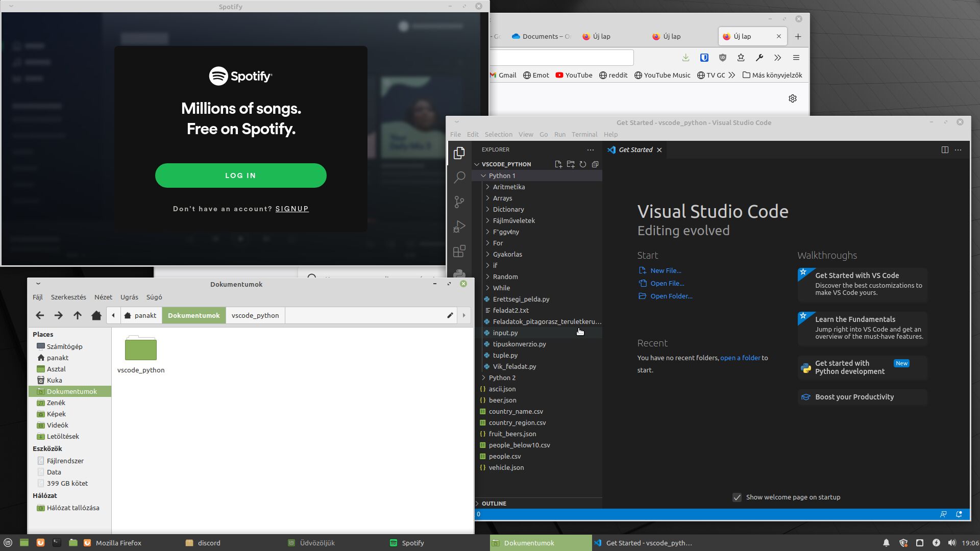Toggle location entry pencil in file manager
980x551 pixels.
coord(450,315)
